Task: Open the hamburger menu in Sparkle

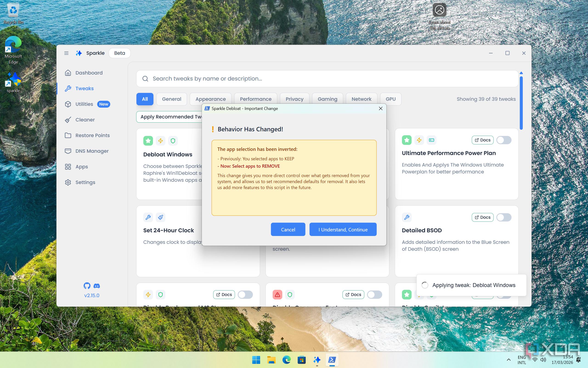Action: [x=66, y=53]
